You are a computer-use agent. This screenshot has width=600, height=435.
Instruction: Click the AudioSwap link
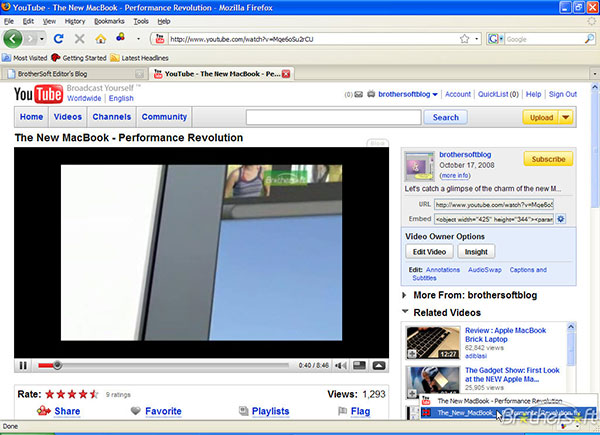point(484,270)
